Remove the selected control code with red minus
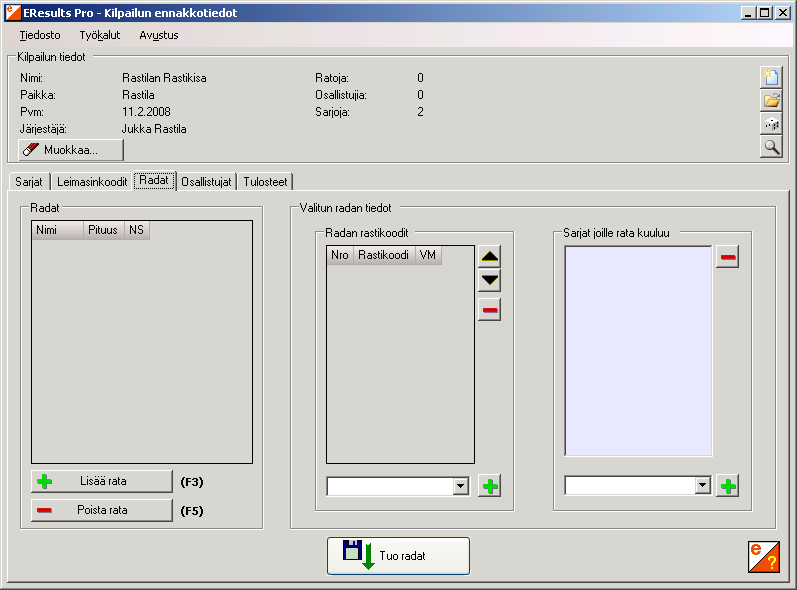The width and height of the screenshot is (797, 590). tap(489, 310)
